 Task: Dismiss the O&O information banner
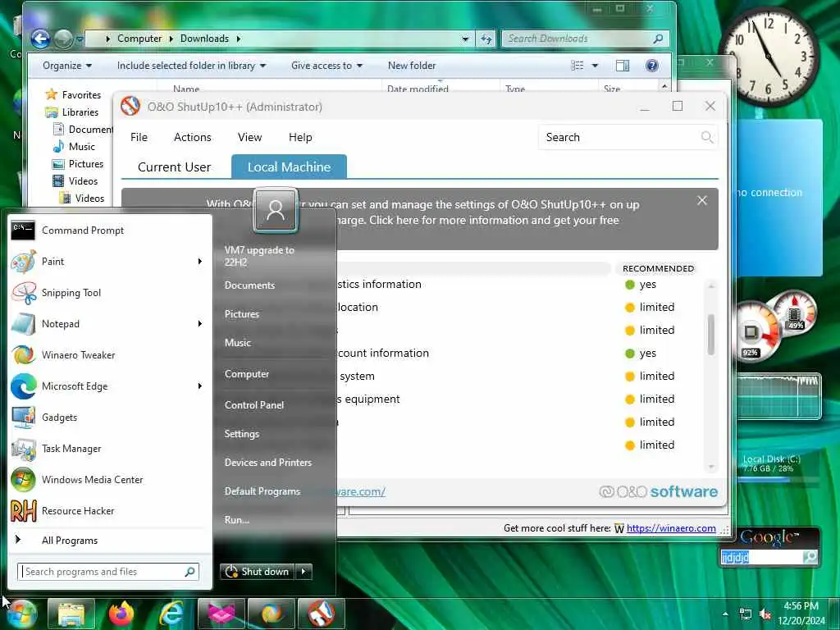coord(702,200)
